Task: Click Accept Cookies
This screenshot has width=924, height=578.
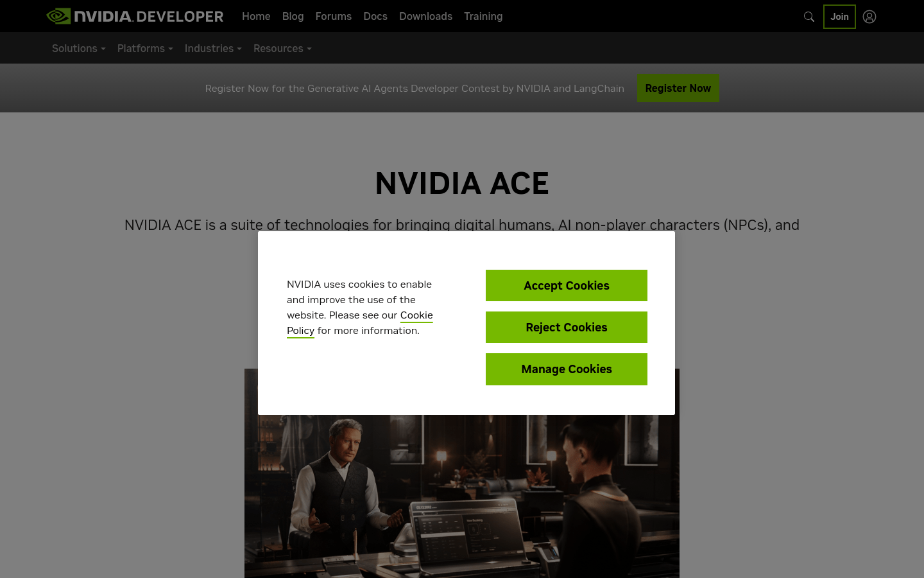Action: pyautogui.click(x=567, y=286)
